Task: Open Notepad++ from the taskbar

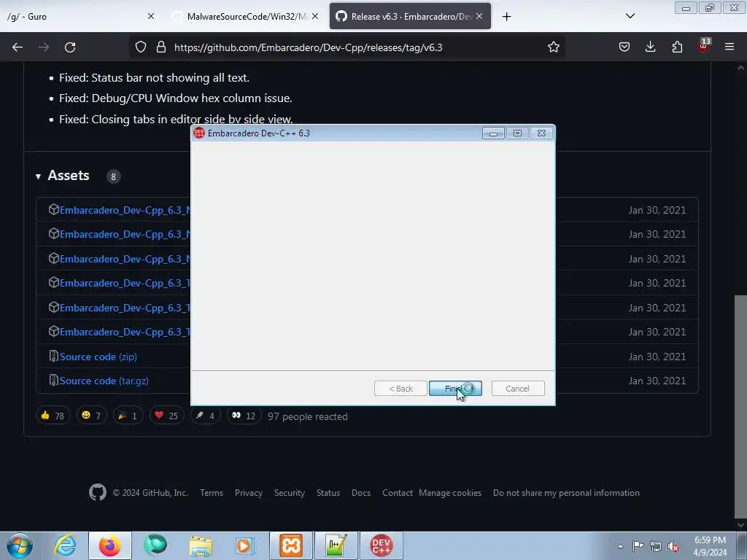Action: point(336,545)
